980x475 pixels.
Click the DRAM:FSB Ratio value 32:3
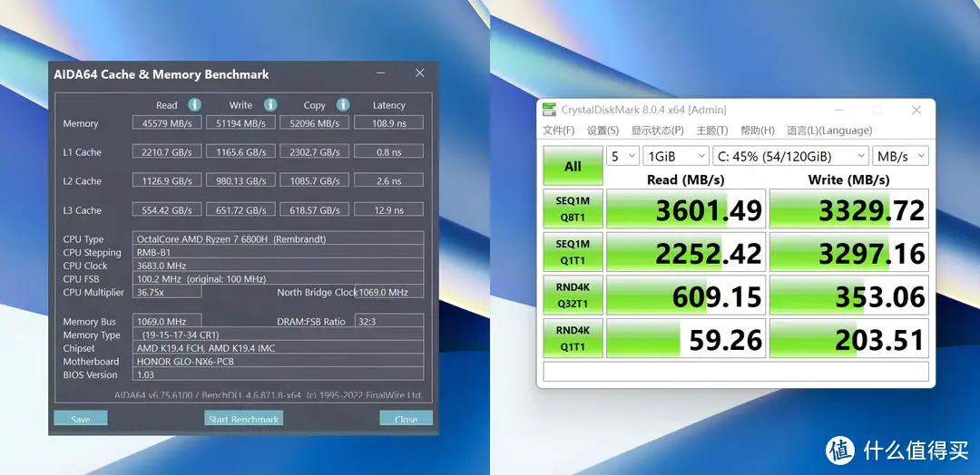tap(389, 321)
